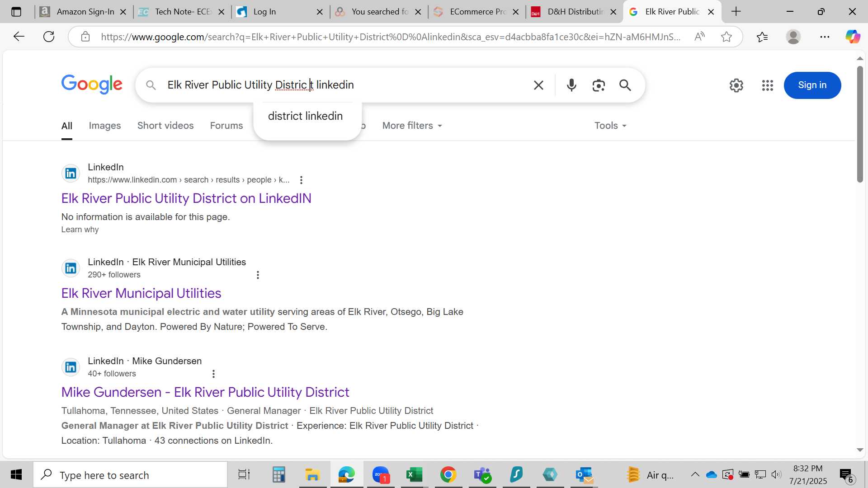Open File Explorer from the taskbar

[x=312, y=475]
